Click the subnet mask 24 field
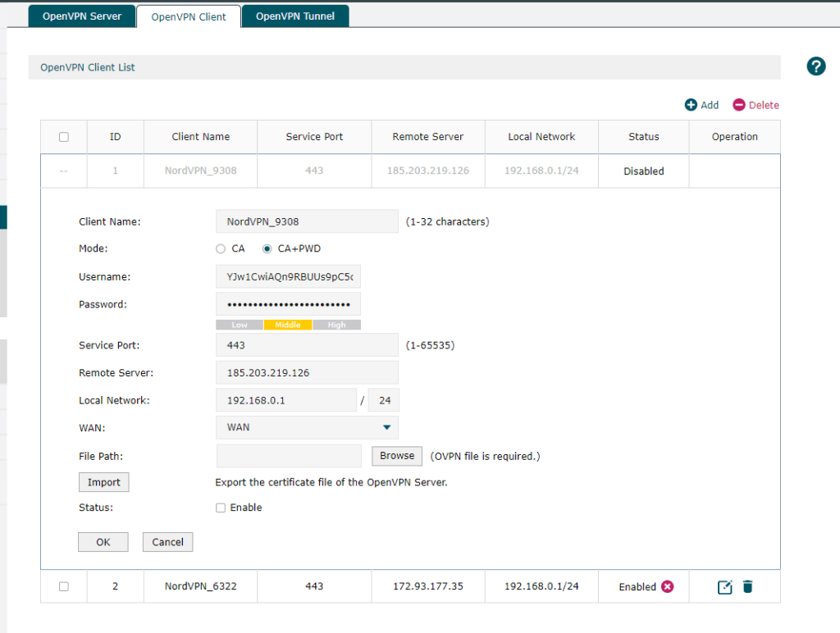 point(384,400)
